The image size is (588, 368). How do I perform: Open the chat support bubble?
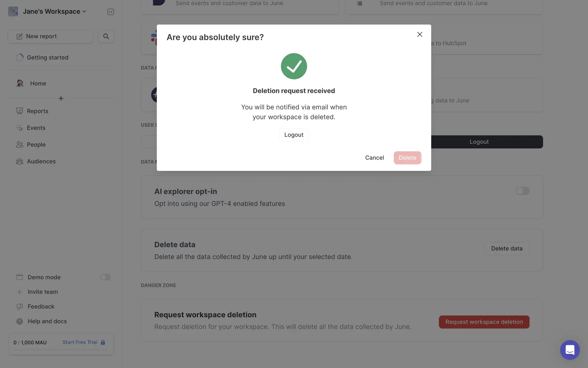tap(570, 350)
